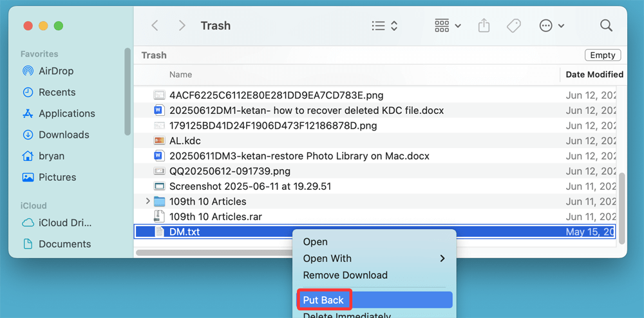Select the AL.kdc file
Viewport: 644px width, 318px height.
pos(375,141)
